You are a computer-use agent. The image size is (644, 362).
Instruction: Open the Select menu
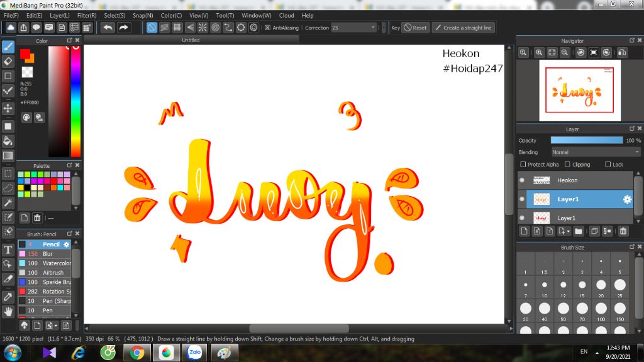coord(114,15)
